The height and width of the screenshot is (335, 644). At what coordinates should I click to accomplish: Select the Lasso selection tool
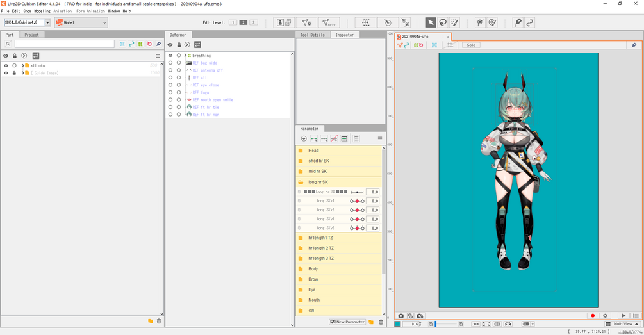click(x=443, y=22)
